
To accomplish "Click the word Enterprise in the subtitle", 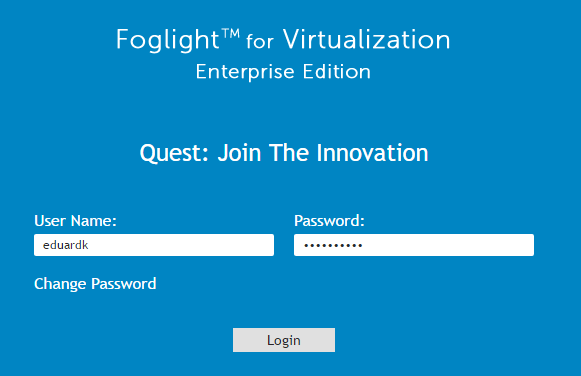I will coord(245,72).
